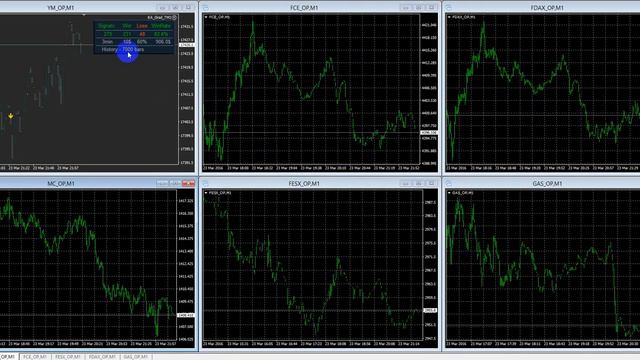Close the FESX_OP,M1 chart window
The image size is (640, 360).
click(x=431, y=184)
